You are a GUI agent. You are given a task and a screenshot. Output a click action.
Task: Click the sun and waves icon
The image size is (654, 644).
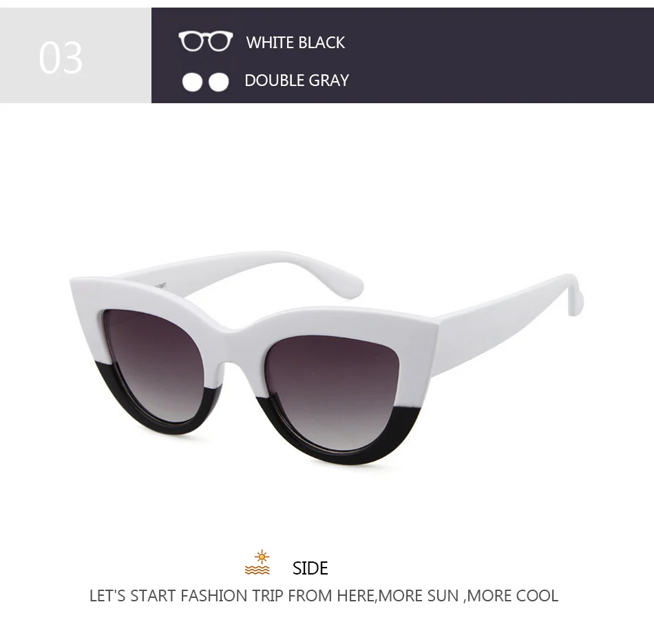tap(257, 562)
